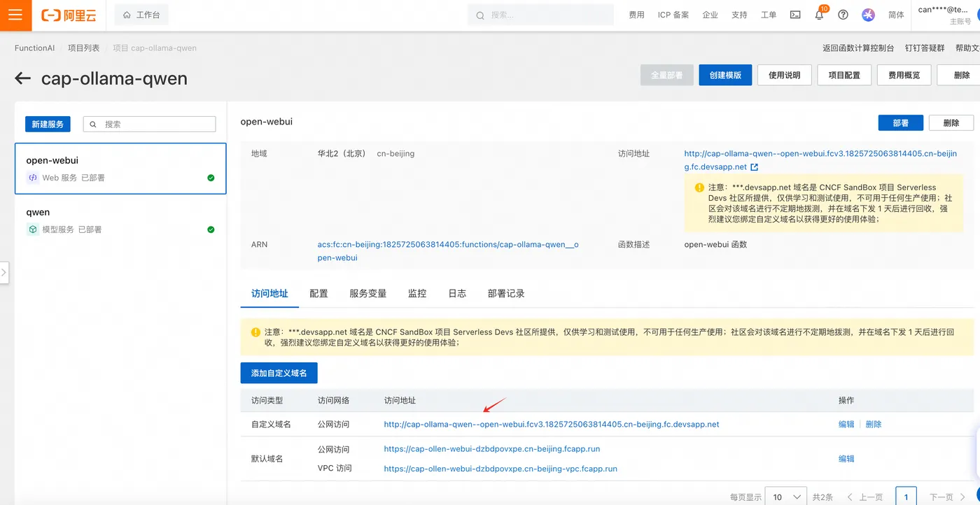Image resolution: width=980 pixels, height=505 pixels.
Task: Open the VPC fcapp.run default URL
Action: [500, 469]
